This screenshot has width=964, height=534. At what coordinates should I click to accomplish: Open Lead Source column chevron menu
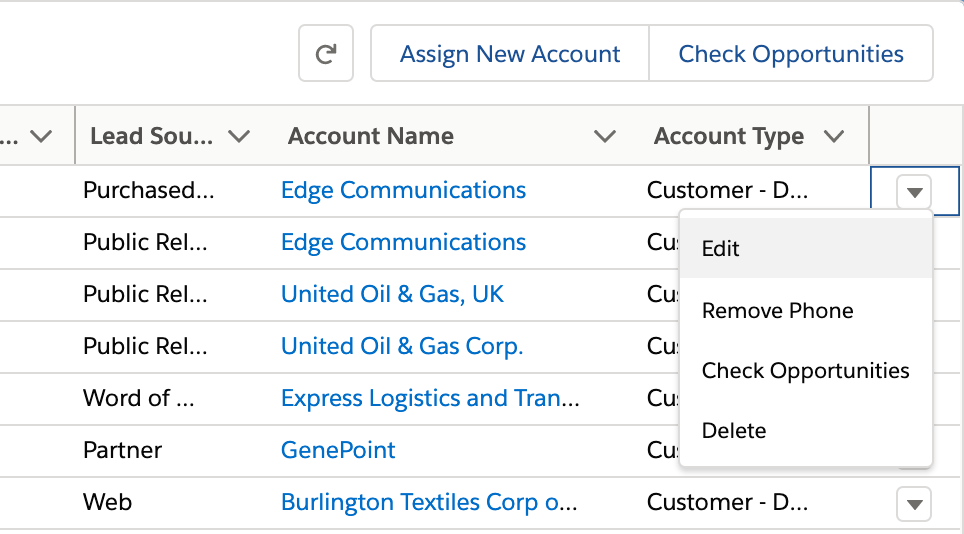239,136
